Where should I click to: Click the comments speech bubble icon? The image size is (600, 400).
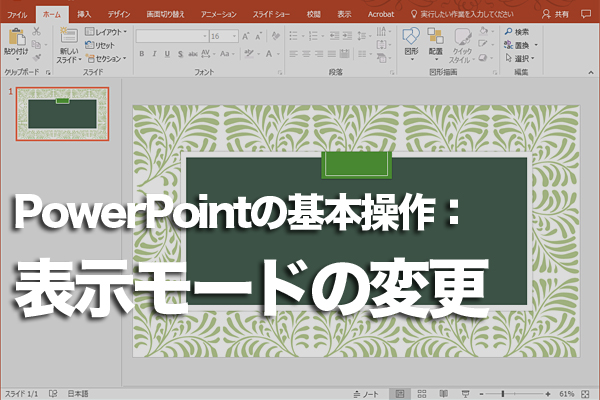coord(585,14)
